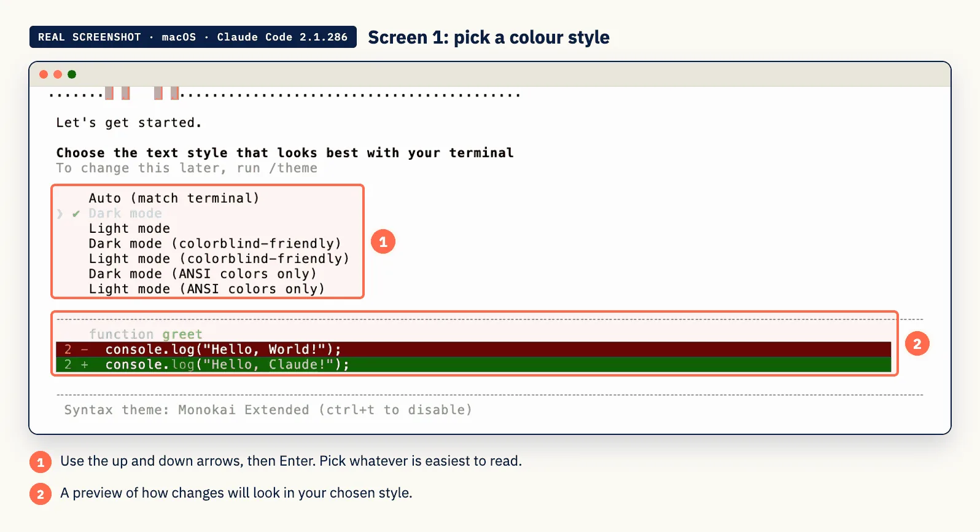Click the "To change this later, run /theme" hint

[x=187, y=168]
